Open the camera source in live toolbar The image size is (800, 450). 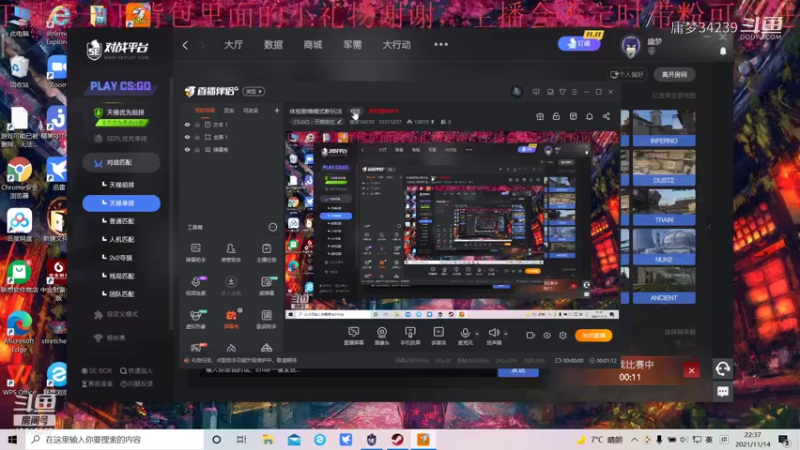pyautogui.click(x=382, y=336)
